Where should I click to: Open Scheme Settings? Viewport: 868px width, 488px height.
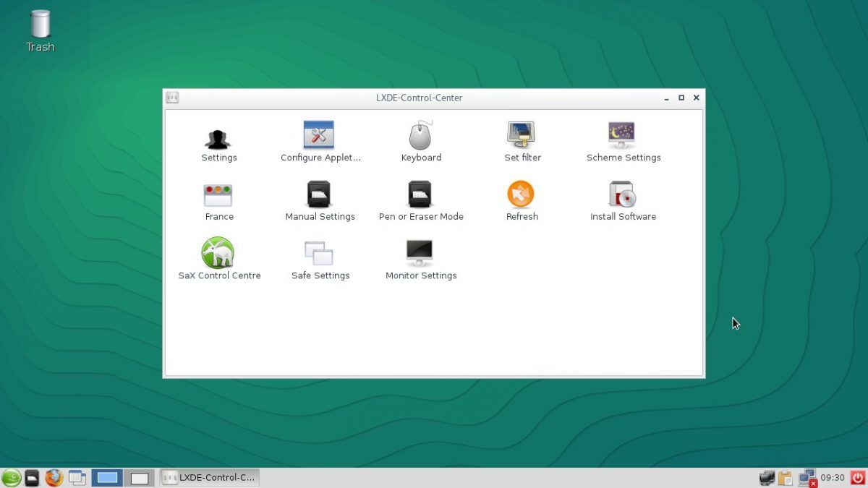point(623,134)
